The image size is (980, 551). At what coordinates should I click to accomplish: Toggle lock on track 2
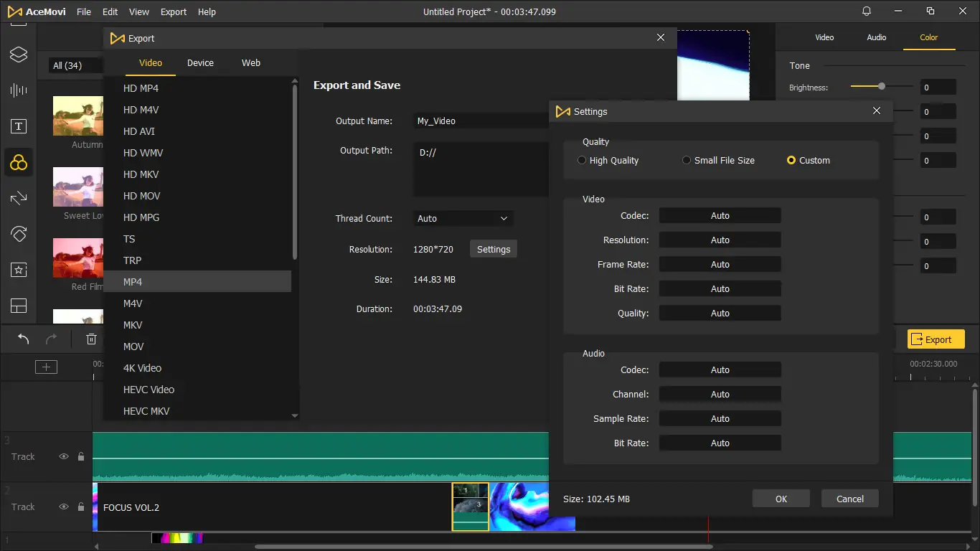(x=80, y=507)
